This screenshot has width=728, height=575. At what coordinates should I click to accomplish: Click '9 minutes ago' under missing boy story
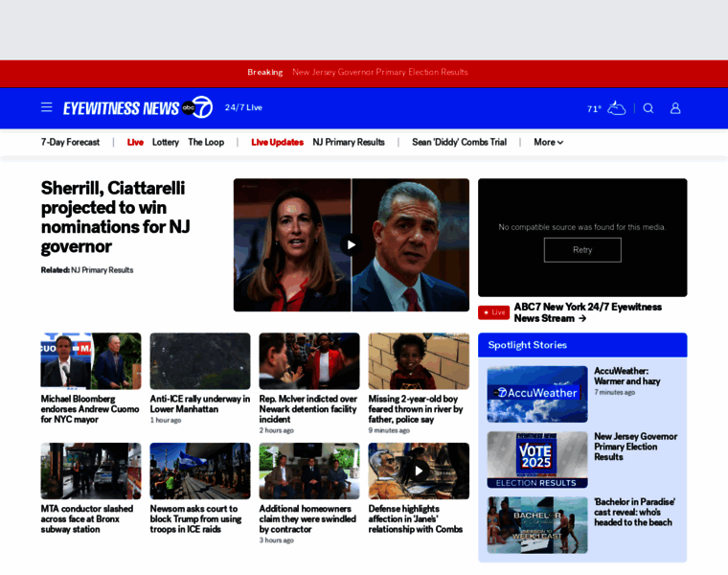tap(389, 430)
